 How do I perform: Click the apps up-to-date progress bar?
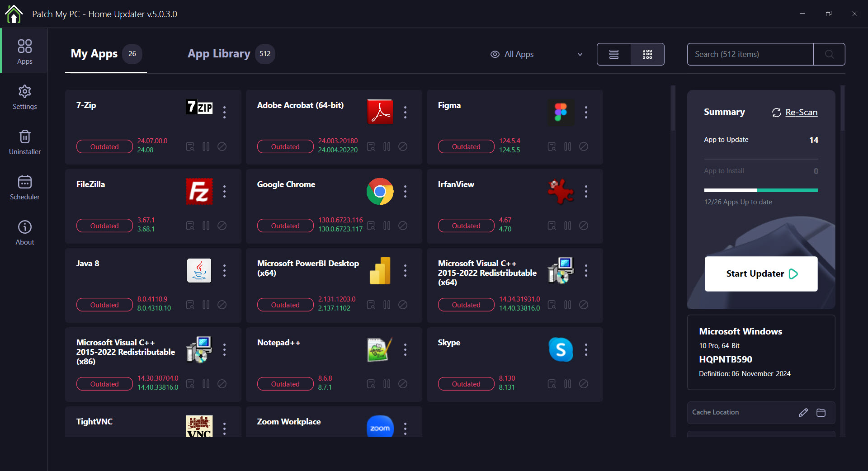coord(761,190)
